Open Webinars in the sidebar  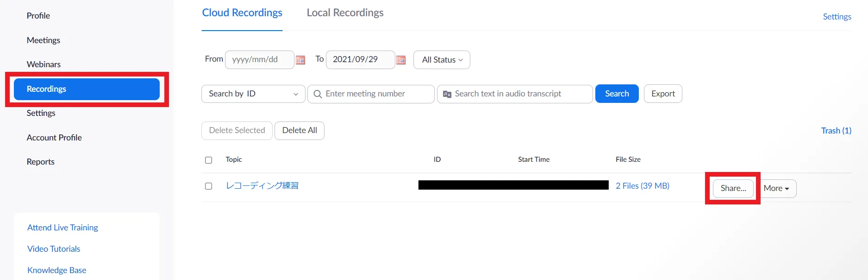[x=44, y=64]
